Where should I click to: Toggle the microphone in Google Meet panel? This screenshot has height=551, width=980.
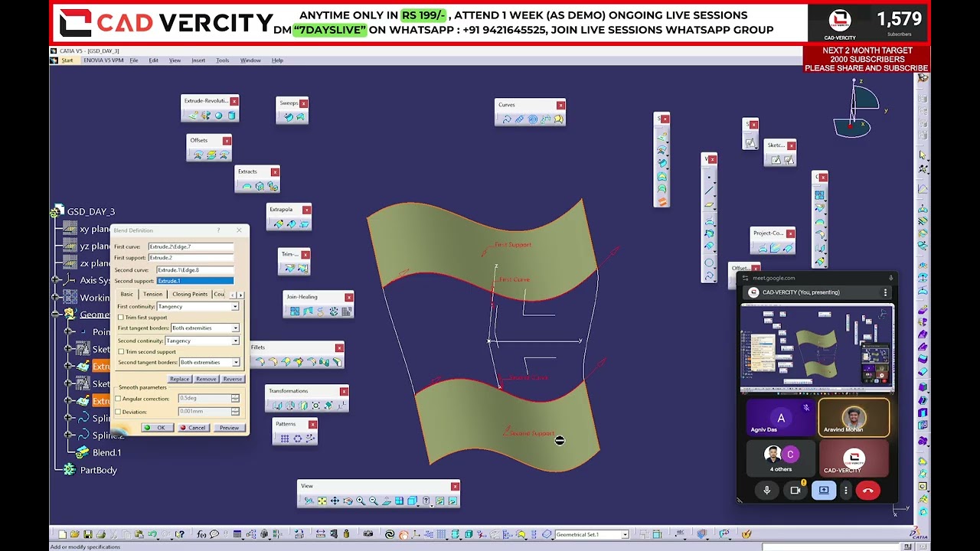tap(766, 491)
